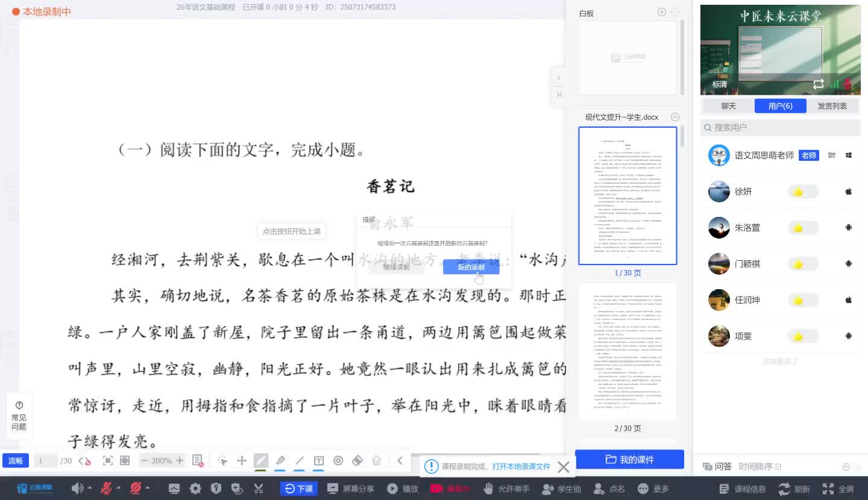Refresh the page with 刷新 icon
This screenshot has height=500, width=868.
click(x=785, y=489)
